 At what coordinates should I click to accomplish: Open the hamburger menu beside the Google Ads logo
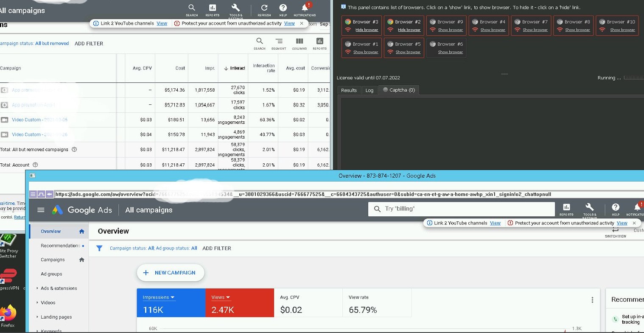tap(41, 210)
